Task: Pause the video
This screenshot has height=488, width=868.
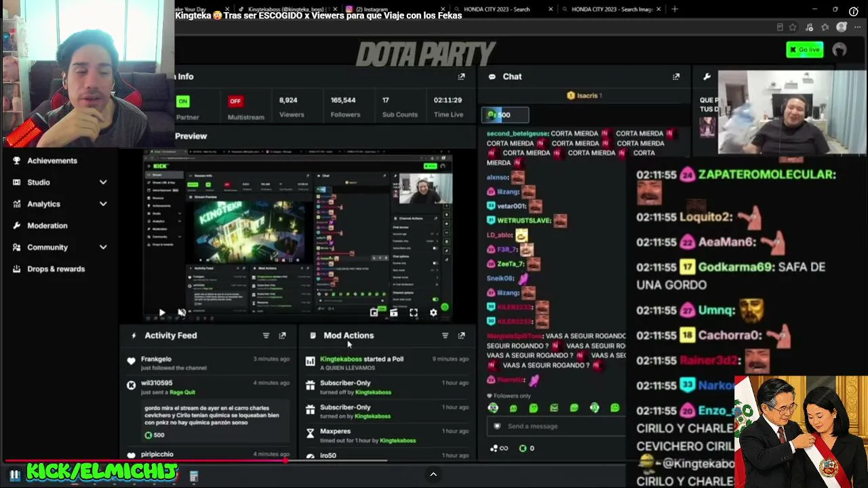Action: tap(14, 474)
